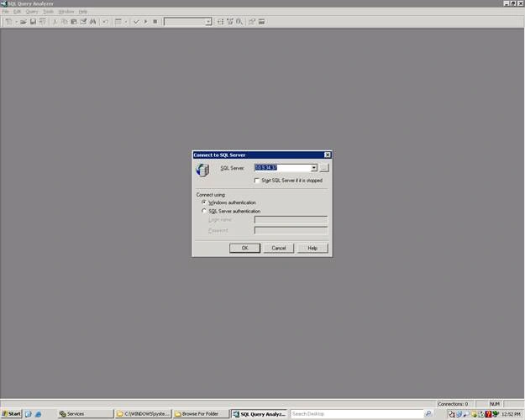The height and width of the screenshot is (420, 525).
Task: Click Help button in the connect dialog
Action: (x=312, y=248)
